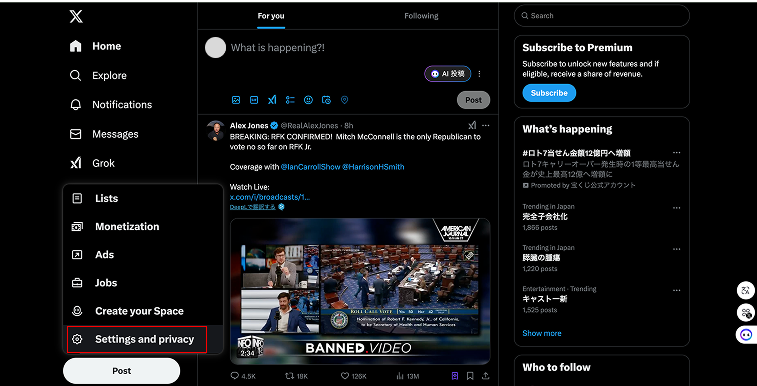Screen dimensions: 757x386
Task: Click the large sidebar Post button
Action: point(122,371)
